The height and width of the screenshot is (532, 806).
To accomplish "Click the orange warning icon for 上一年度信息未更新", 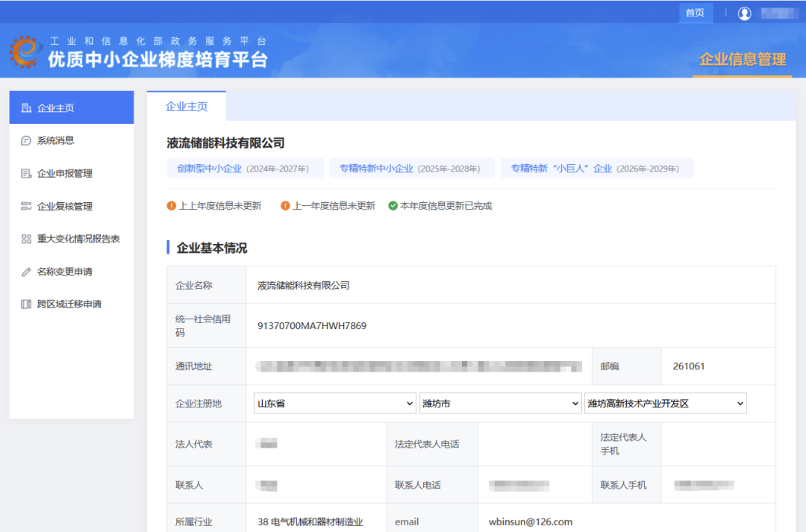I will click(285, 206).
